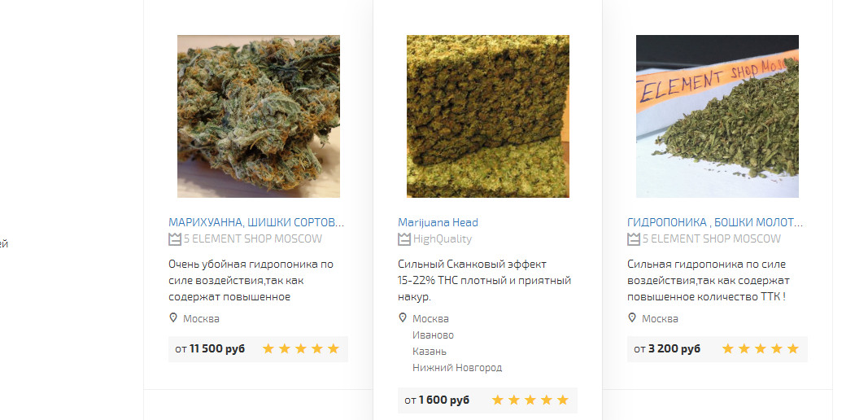Viewport: 868px width, 420px height.
Task: Click the Marijuana Head product thumbnail
Action: pos(488,116)
